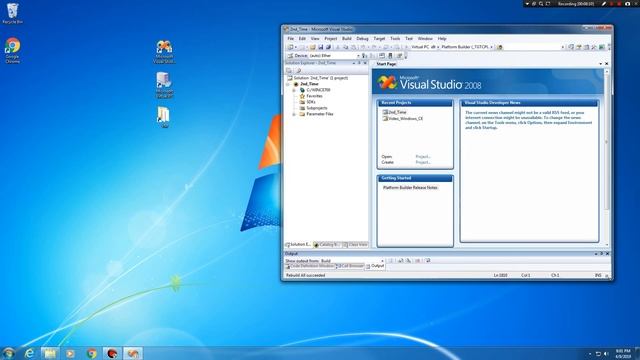
Task: Open Chrome from the taskbar
Action: click(x=92, y=353)
